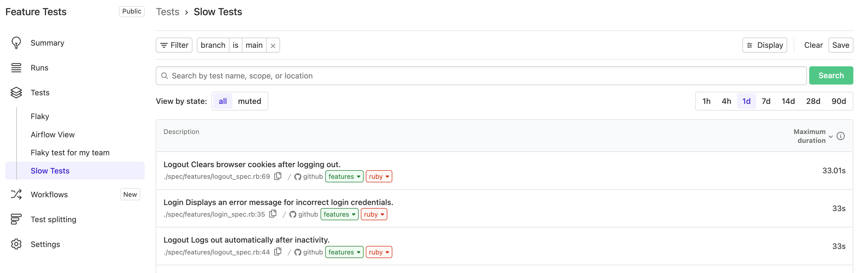Click the Settings gear icon

pyautogui.click(x=16, y=244)
